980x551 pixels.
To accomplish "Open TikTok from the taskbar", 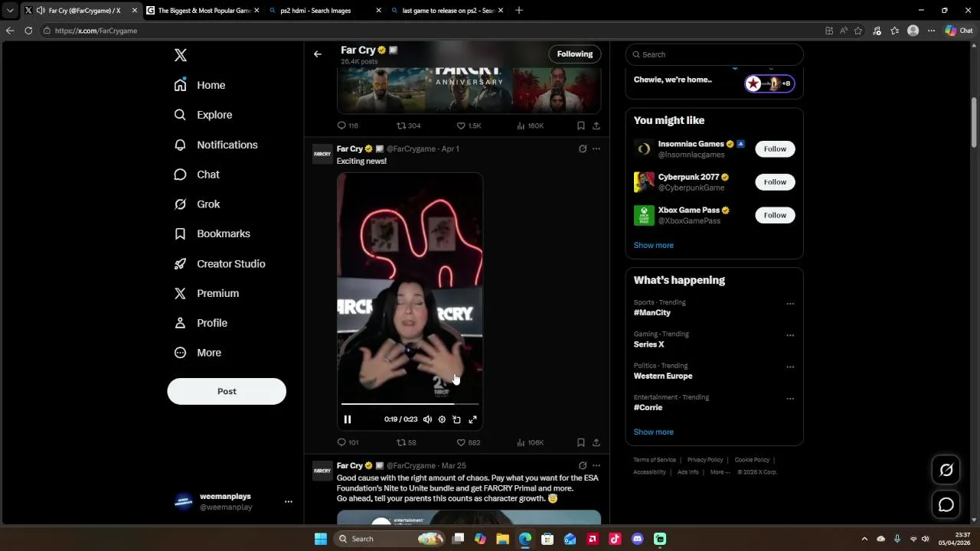I will point(615,539).
